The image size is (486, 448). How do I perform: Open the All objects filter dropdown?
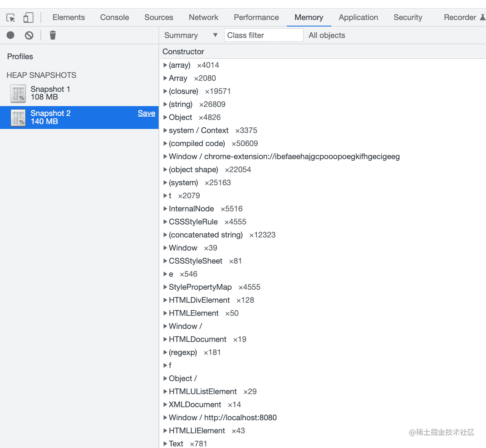coord(327,35)
